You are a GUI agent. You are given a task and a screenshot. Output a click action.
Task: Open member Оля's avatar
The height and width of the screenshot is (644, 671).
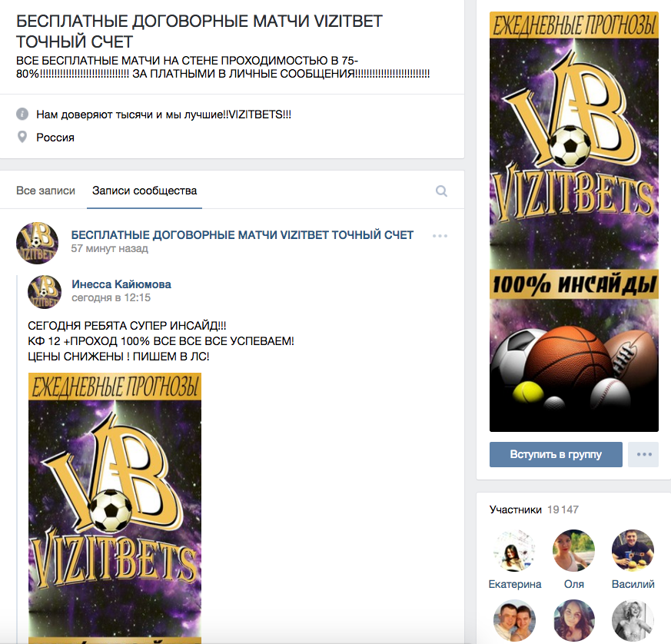(x=574, y=551)
